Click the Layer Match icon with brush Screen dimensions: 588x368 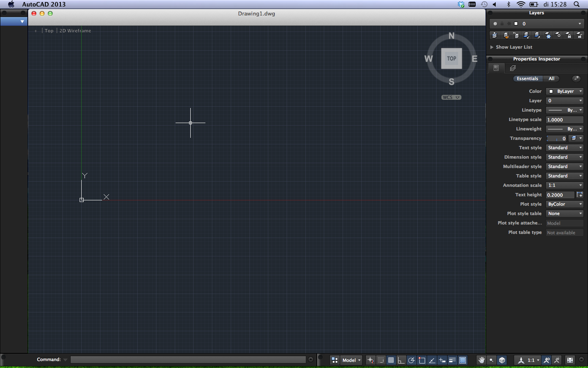(506, 36)
